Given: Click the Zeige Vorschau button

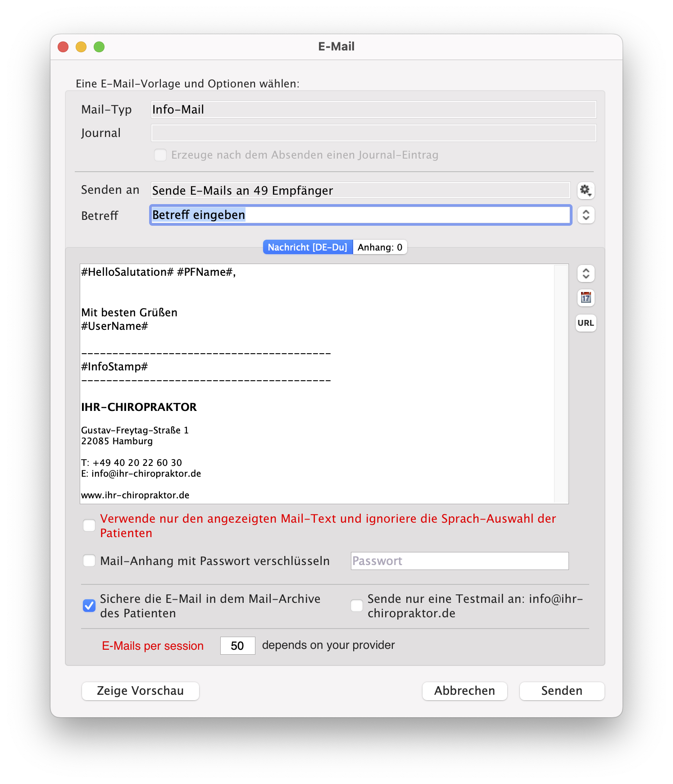Looking at the screenshot, I should (140, 691).
